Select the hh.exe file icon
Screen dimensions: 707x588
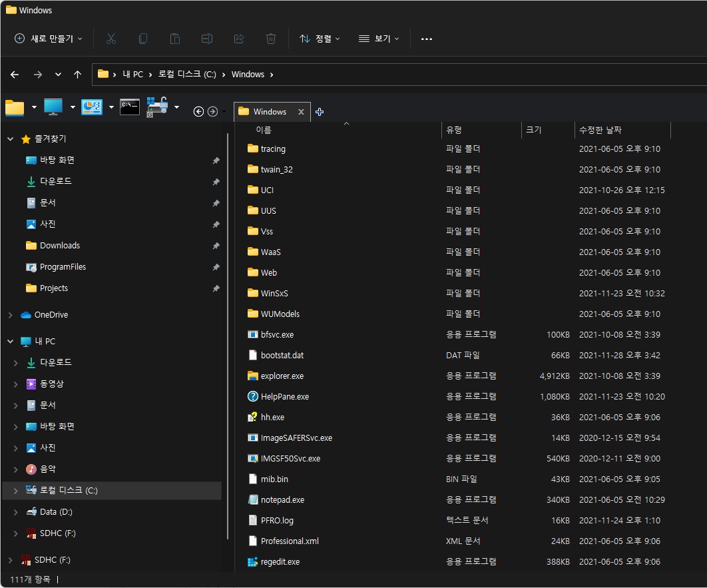[253, 417]
